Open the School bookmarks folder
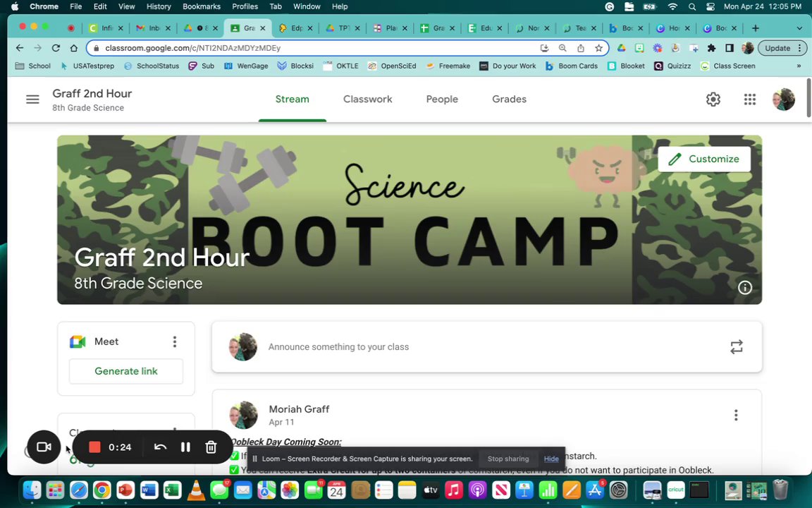This screenshot has height=508, width=812. coord(32,66)
